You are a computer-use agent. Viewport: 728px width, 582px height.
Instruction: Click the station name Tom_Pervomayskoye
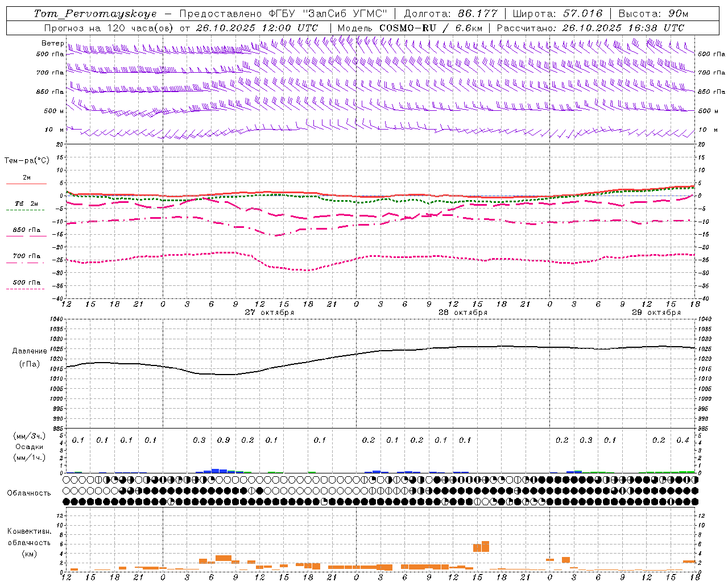coord(95,14)
